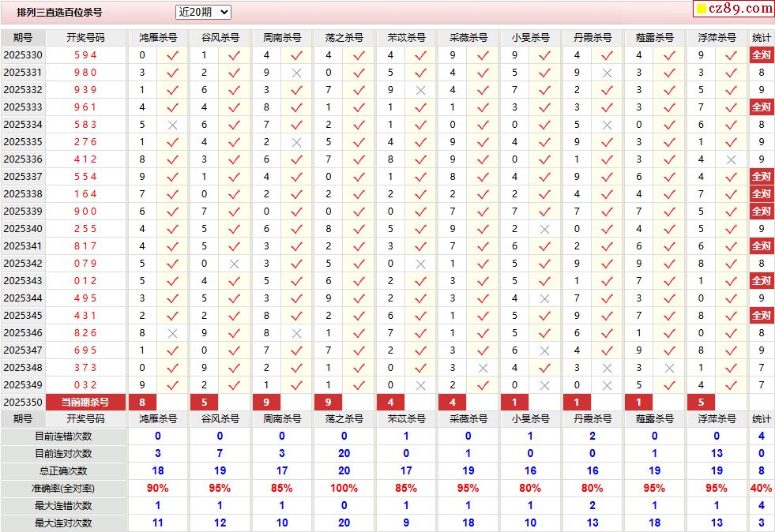The height and width of the screenshot is (532, 775).
Task: Click the 100% accuracy value for 荡之杀号
Action: (x=344, y=489)
